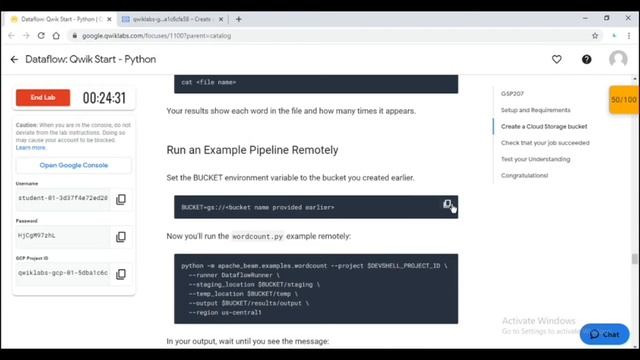Viewport: 640px width, 360px height.
Task: Copy the Password value
Action: click(x=121, y=237)
